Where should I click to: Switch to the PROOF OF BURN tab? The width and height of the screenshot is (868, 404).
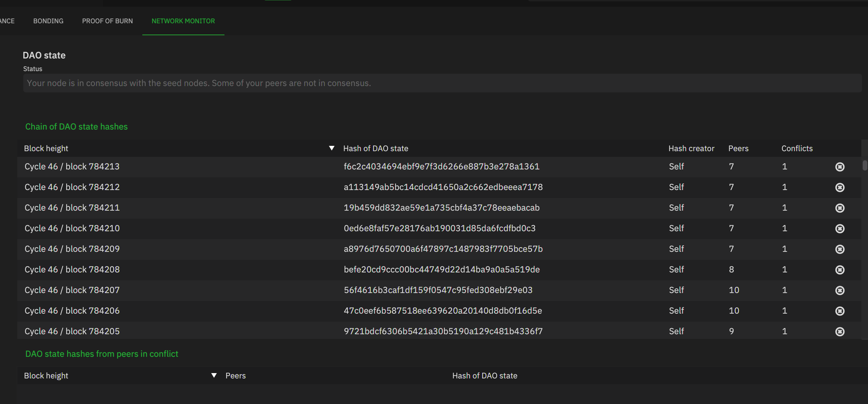pyautogui.click(x=107, y=21)
